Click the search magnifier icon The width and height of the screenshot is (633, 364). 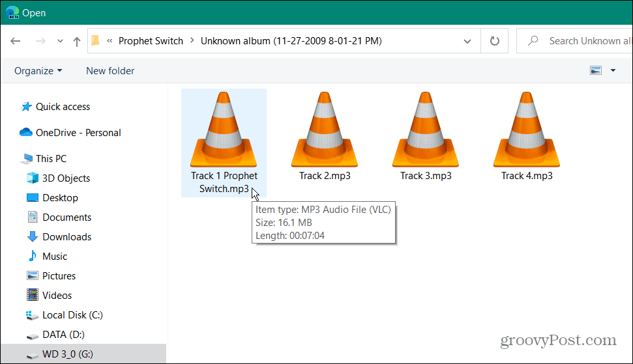[533, 41]
